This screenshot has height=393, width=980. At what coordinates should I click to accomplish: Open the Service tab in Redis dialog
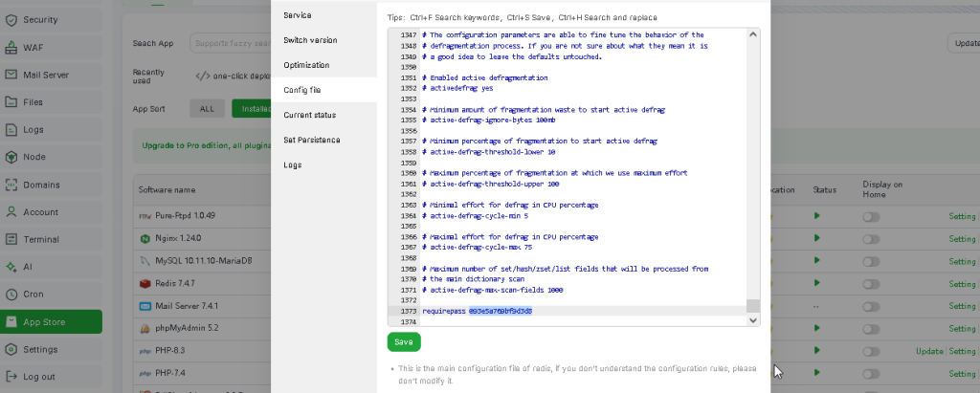point(323,15)
